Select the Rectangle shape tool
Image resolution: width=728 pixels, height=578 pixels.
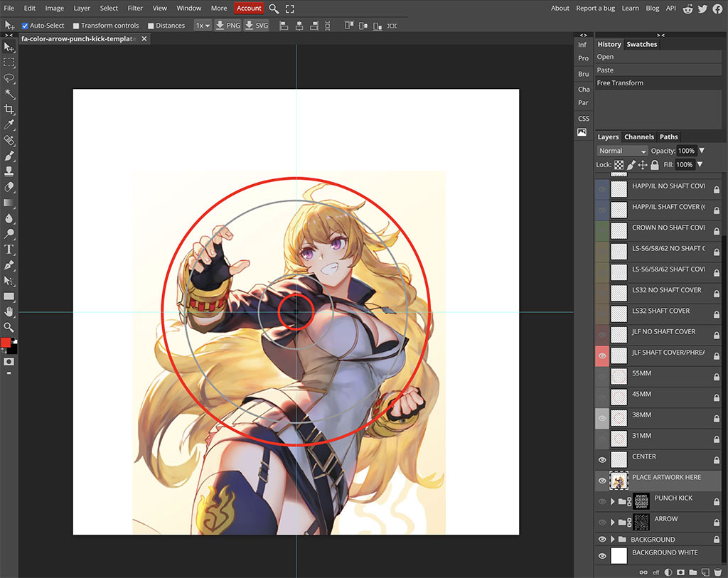tap(9, 296)
